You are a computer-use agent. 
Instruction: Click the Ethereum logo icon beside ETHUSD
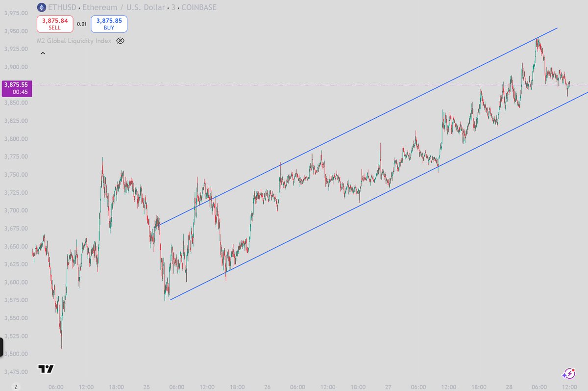pos(41,7)
